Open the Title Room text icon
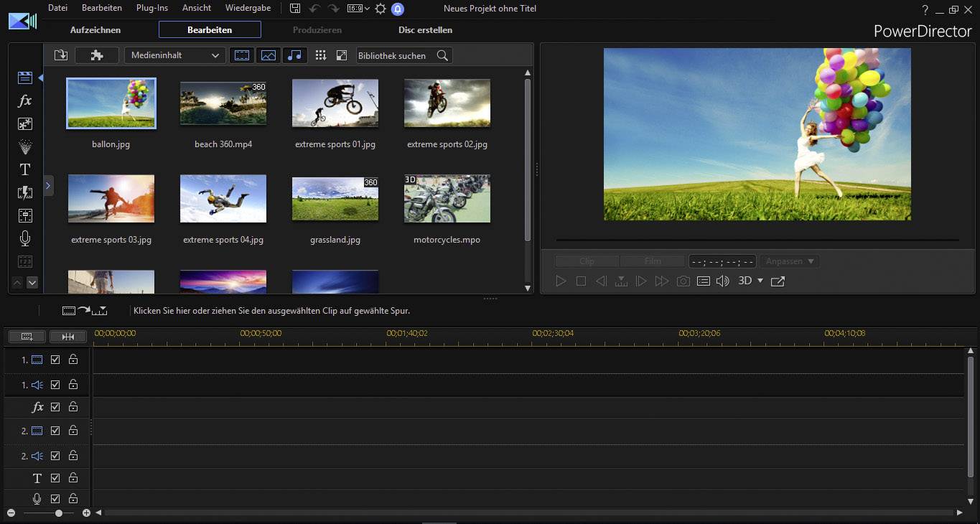Screen dimensions: 980x524 [24, 170]
